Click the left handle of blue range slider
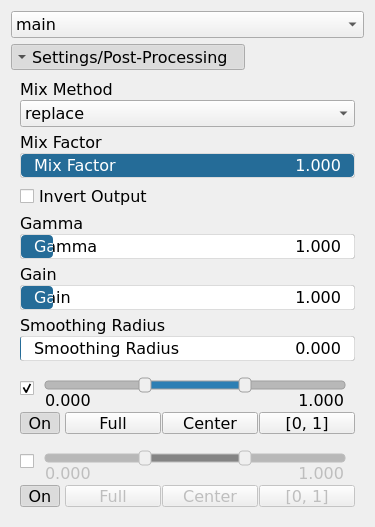Image resolution: width=375 pixels, height=527 pixels. pyautogui.click(x=145, y=385)
